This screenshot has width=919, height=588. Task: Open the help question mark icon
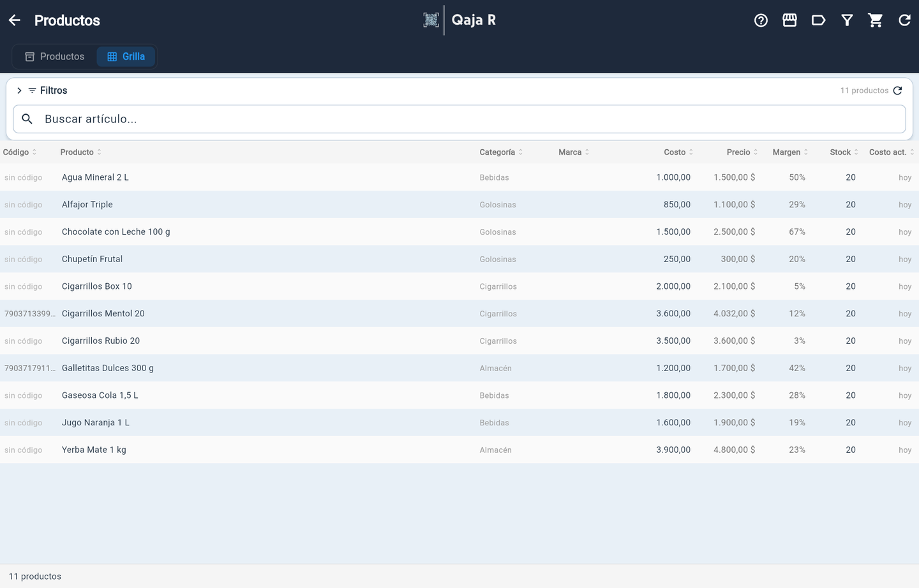761,20
